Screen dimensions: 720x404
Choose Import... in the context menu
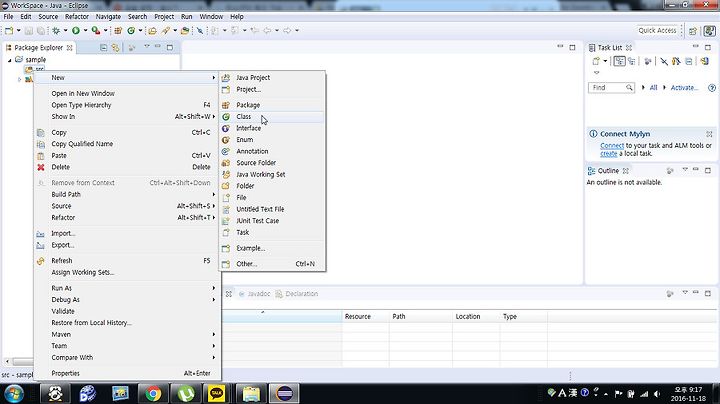point(127,233)
